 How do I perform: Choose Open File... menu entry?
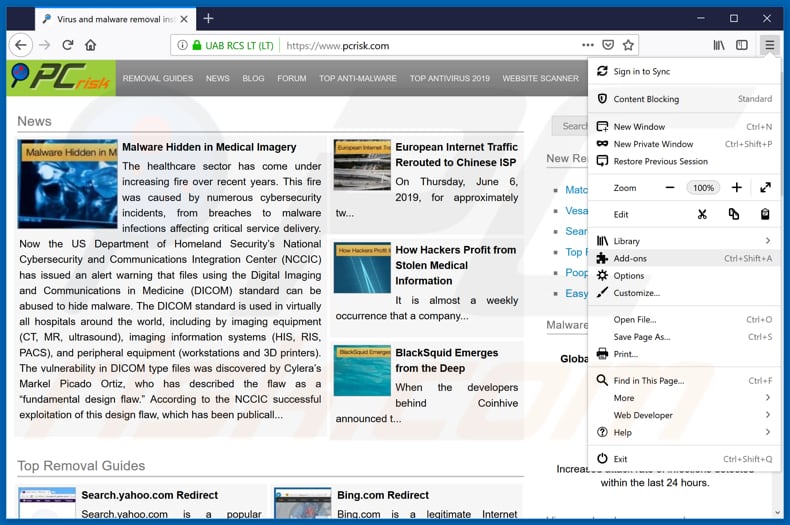point(684,319)
